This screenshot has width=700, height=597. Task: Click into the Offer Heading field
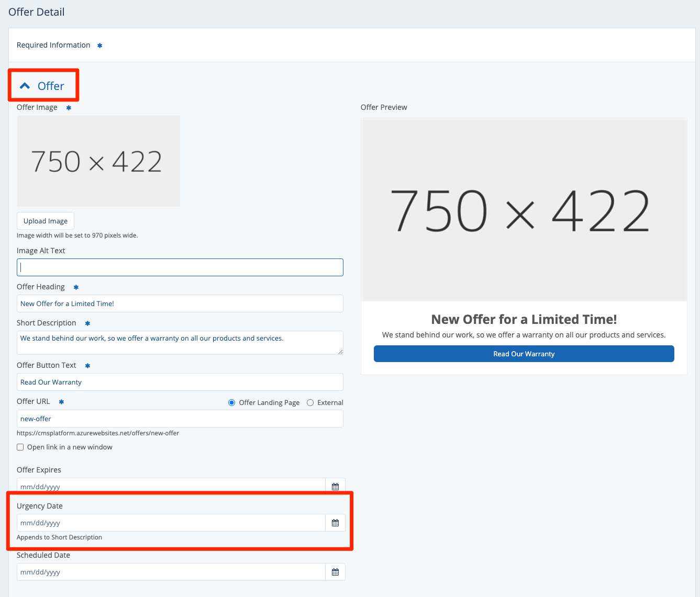click(x=180, y=303)
